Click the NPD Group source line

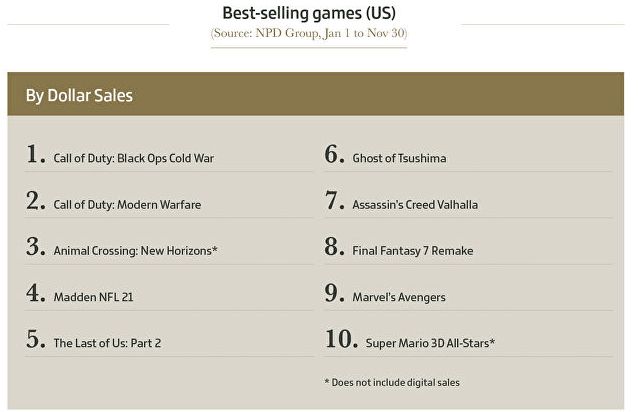click(x=309, y=34)
